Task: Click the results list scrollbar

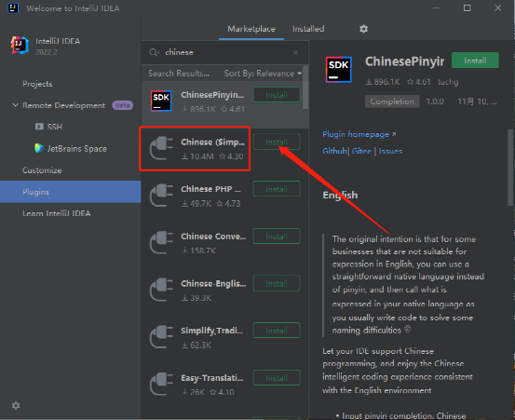Action: pos(305,88)
